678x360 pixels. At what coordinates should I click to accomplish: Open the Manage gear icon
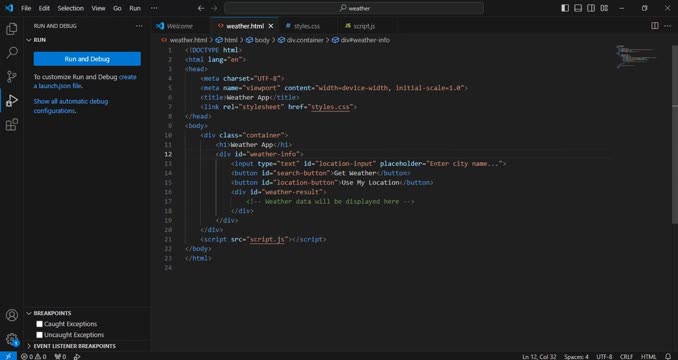12,339
